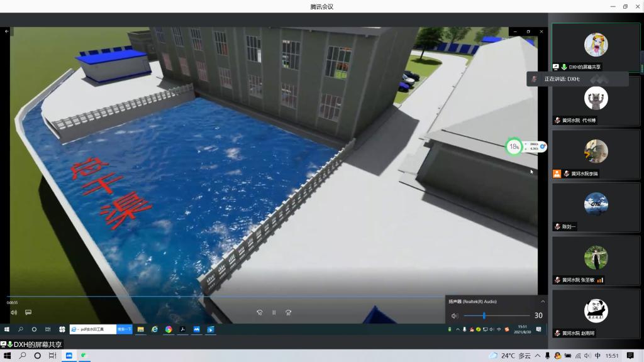Open Windows Start menu on taskbar
644x362 pixels.
(7, 356)
